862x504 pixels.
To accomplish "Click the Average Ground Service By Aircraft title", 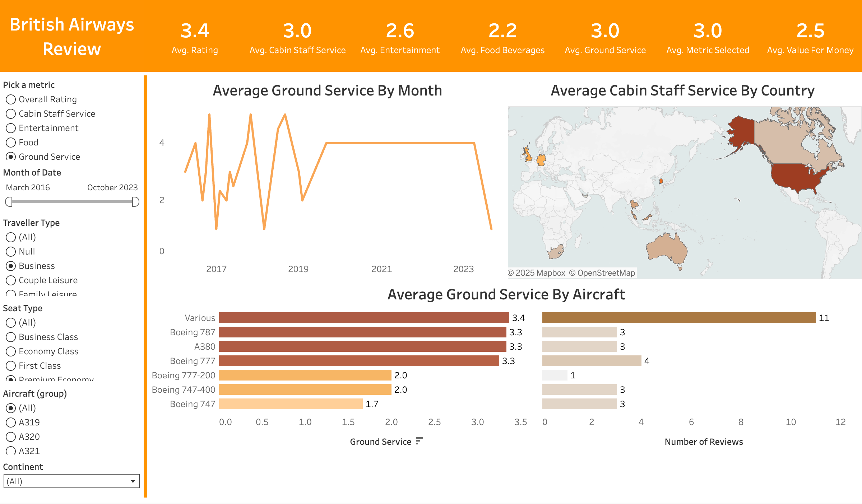I will click(x=506, y=294).
